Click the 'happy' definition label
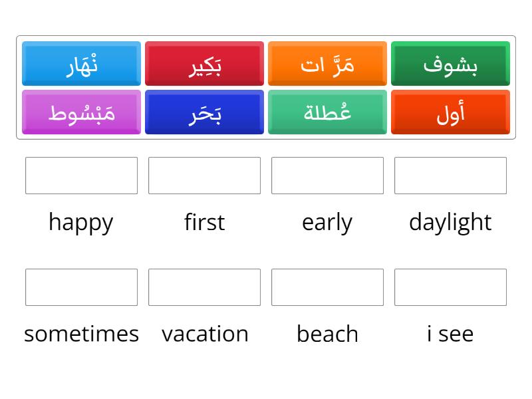This screenshot has width=532, height=399. [x=81, y=221]
